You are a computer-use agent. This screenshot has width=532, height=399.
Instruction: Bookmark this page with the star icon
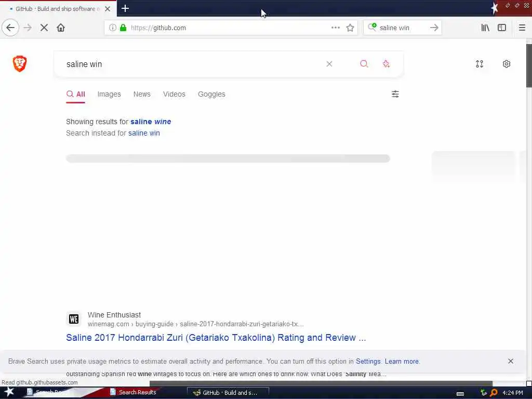(x=350, y=28)
